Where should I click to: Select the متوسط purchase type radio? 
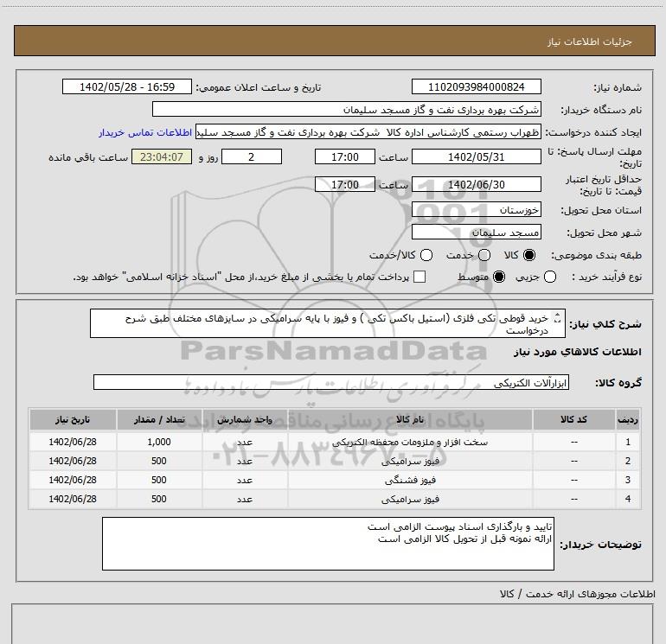tap(499, 277)
